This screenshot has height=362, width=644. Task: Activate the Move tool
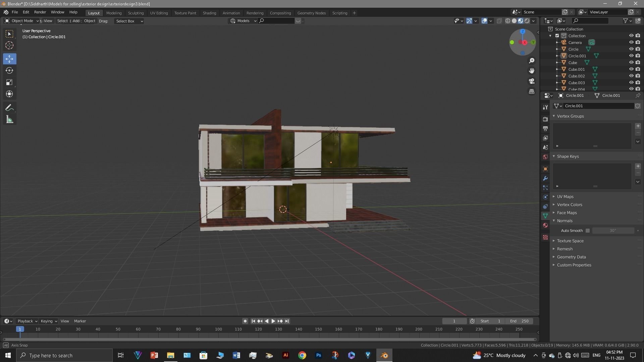click(9, 59)
